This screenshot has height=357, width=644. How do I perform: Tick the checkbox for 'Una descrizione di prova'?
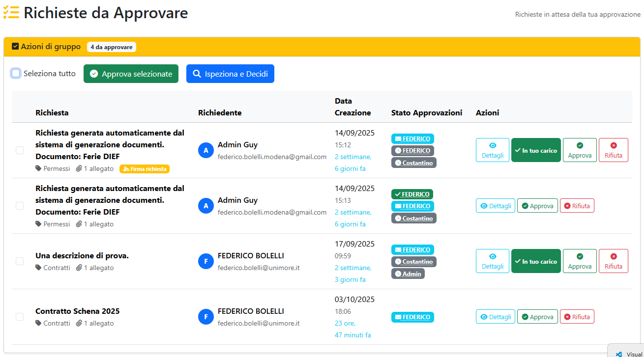click(x=20, y=261)
